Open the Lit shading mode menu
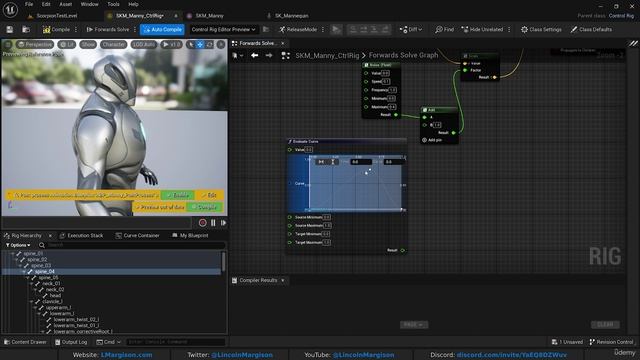Screen dimensions: 640x360 [x=67, y=44]
